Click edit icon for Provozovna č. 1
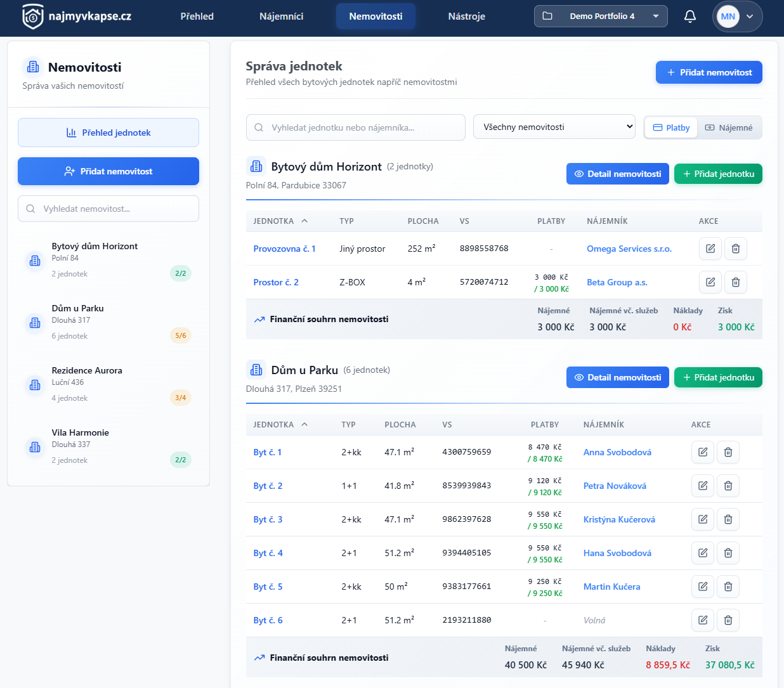Image resolution: width=784 pixels, height=688 pixels. 710,249
